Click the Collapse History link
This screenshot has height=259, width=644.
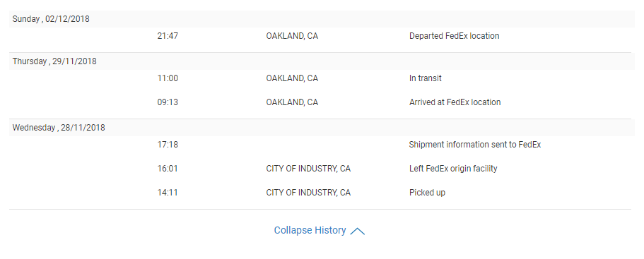pyautogui.click(x=310, y=230)
